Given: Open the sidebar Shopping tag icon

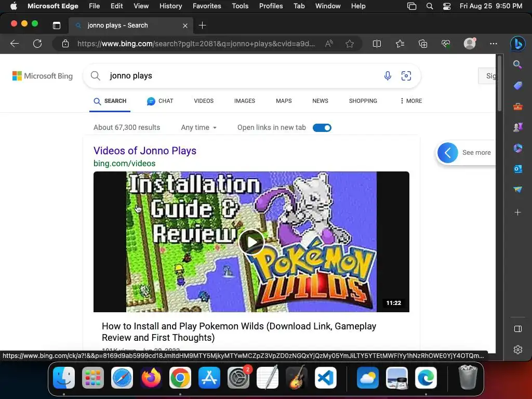Looking at the screenshot, I should [x=518, y=86].
